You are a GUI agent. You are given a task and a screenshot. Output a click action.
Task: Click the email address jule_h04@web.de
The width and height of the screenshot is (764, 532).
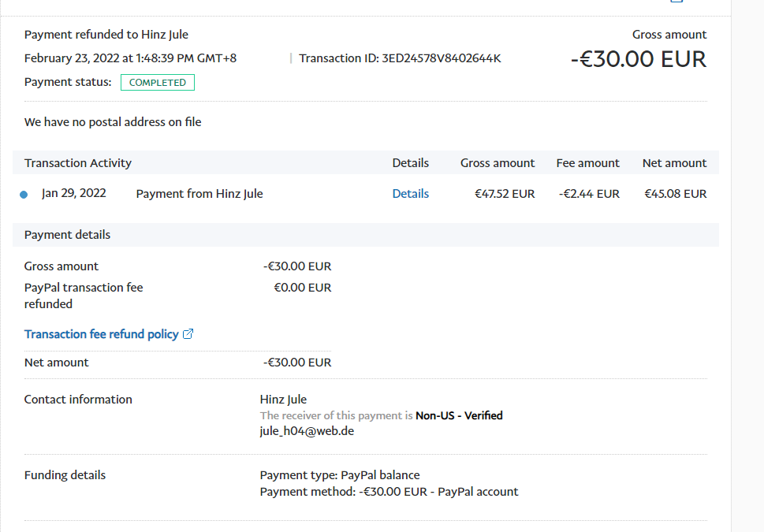click(307, 431)
